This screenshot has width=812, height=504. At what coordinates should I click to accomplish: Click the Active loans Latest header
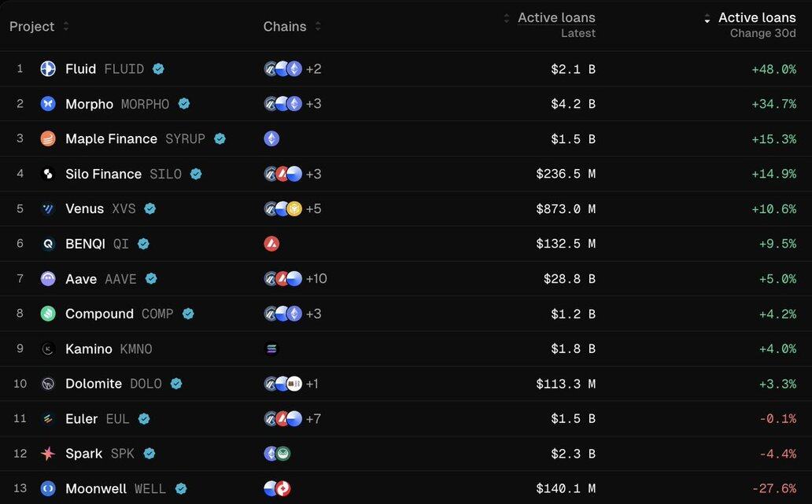pos(557,25)
